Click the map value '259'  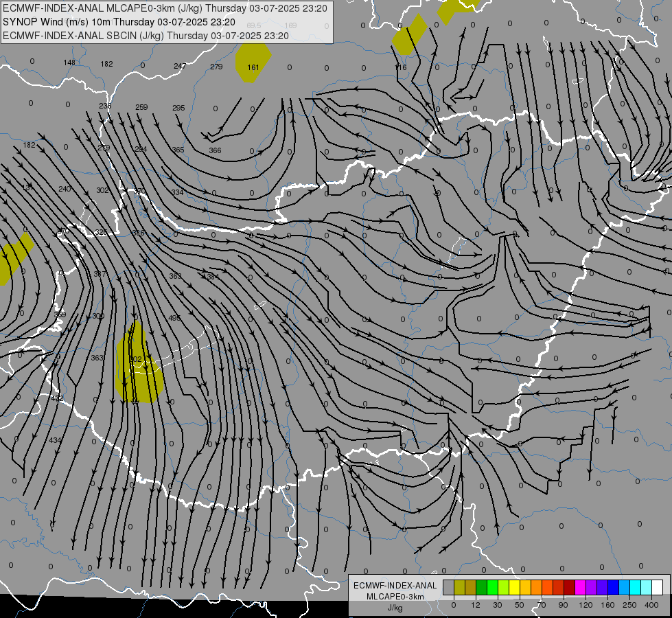[141, 107]
